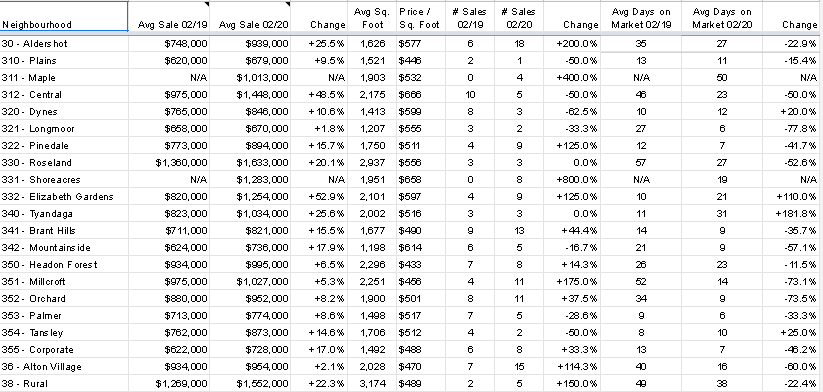Select the $658 price per foot cell
Viewport: 823px width, 392px height.
pos(420,179)
